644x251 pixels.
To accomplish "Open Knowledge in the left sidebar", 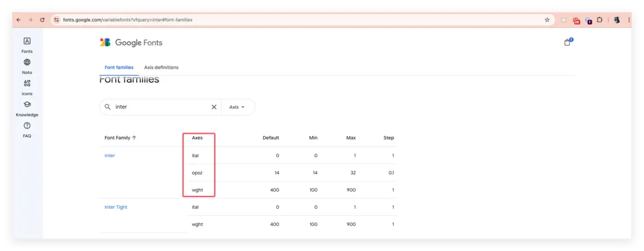I will point(27,109).
